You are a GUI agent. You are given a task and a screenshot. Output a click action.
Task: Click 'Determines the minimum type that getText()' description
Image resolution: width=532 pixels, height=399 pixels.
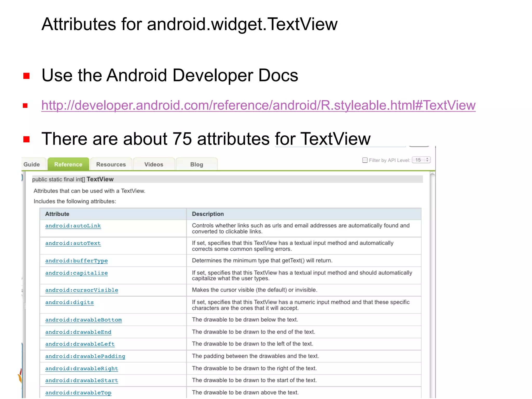pyautogui.click(x=262, y=261)
